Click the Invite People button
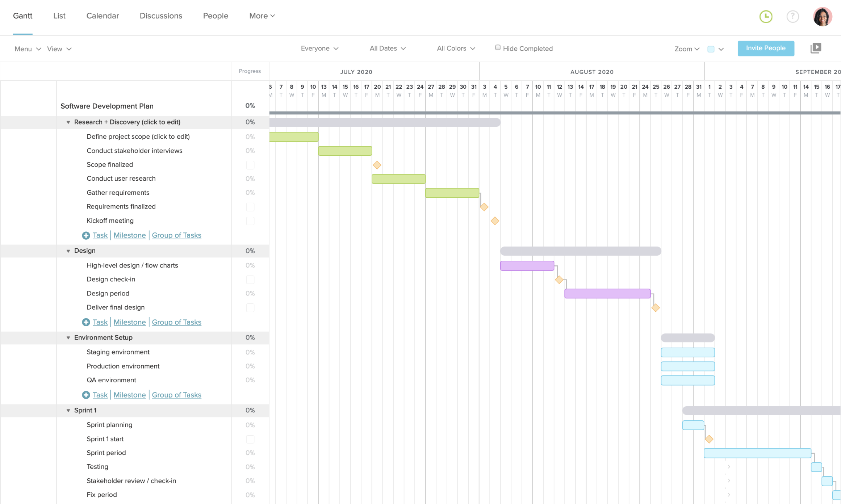 766,48
